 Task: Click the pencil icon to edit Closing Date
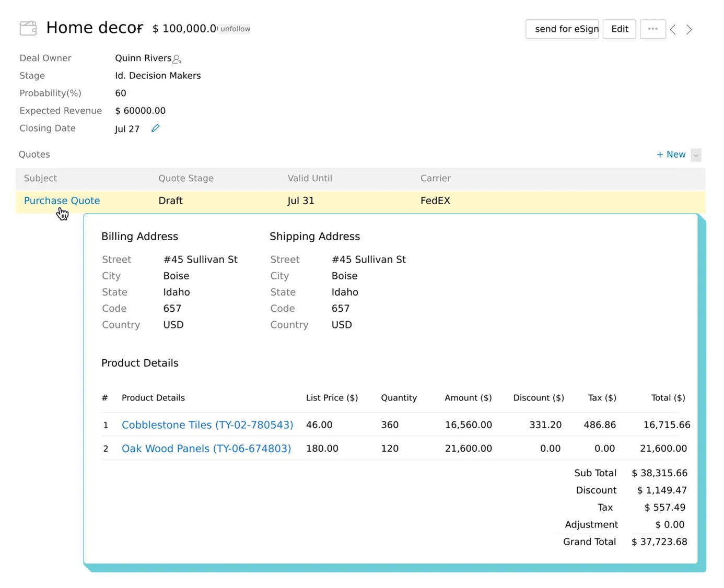tap(155, 128)
